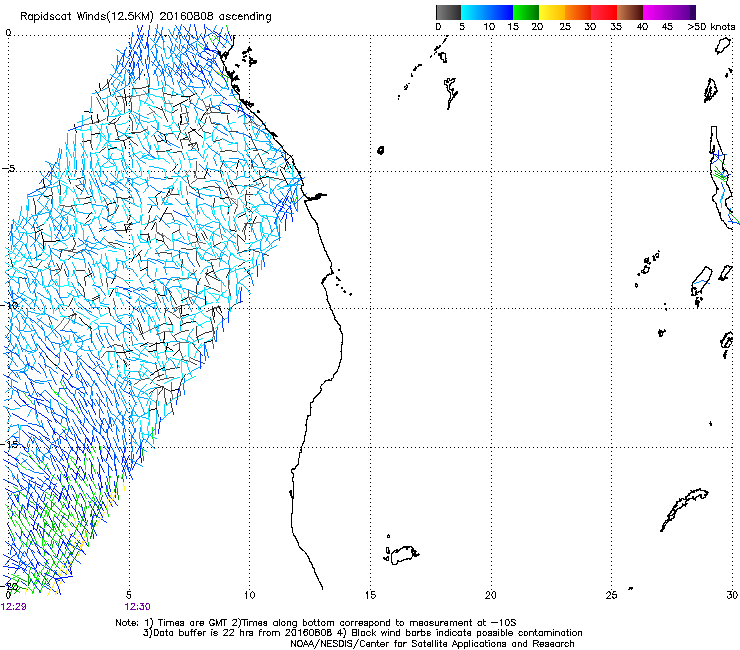
Task: Select the '25' longitude label on bottom axis
Action: (x=611, y=595)
